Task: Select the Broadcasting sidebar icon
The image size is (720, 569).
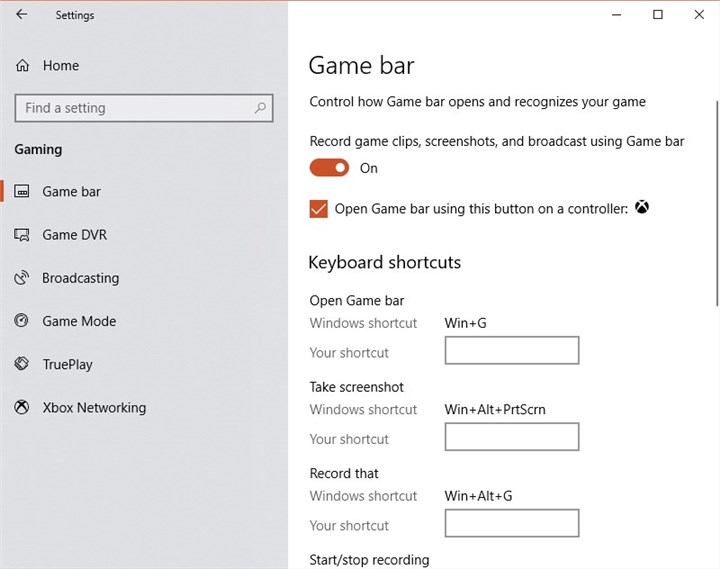Action: pyautogui.click(x=22, y=278)
